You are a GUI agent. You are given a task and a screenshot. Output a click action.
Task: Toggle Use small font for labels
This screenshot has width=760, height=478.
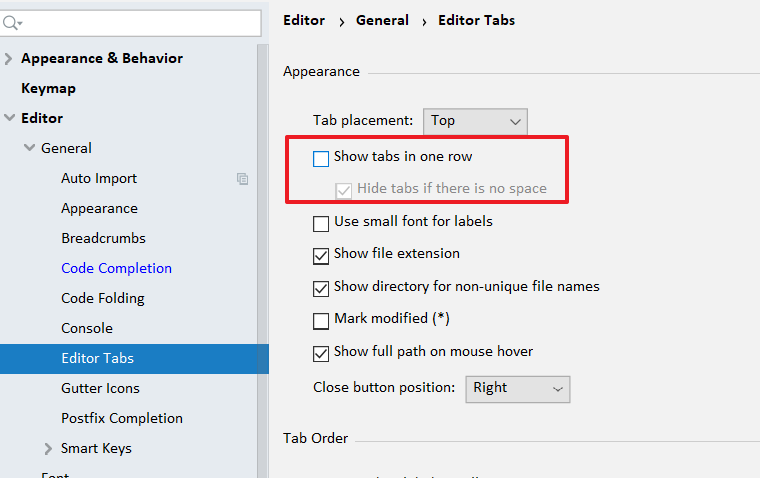tap(321, 223)
